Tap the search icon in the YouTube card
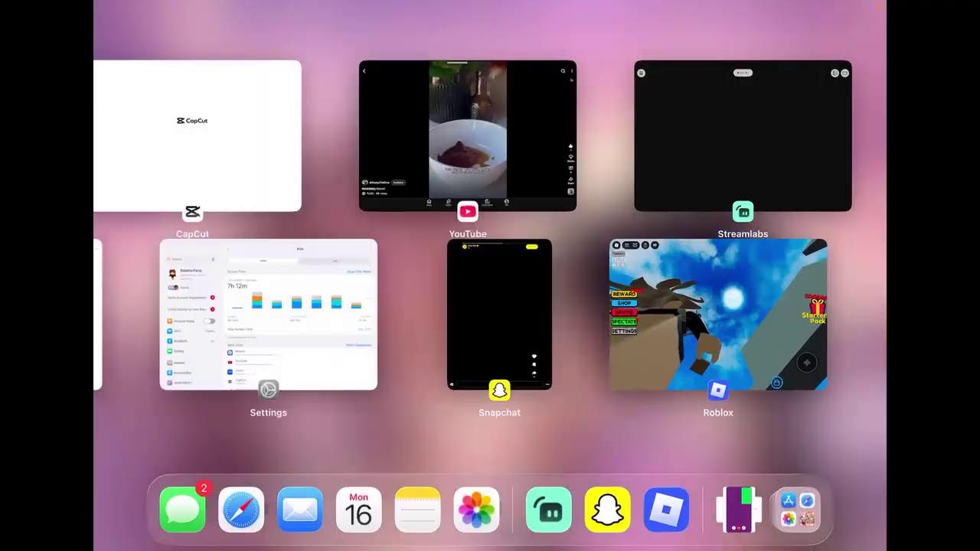This screenshot has width=980, height=551. tap(563, 71)
